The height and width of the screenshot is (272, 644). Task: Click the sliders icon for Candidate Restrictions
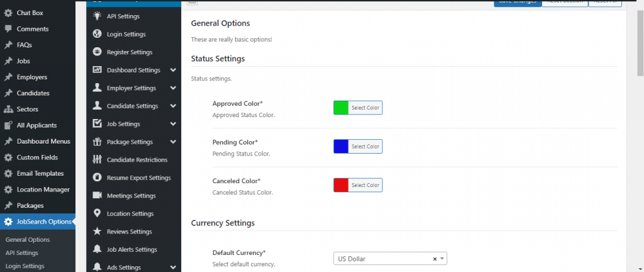click(x=97, y=159)
